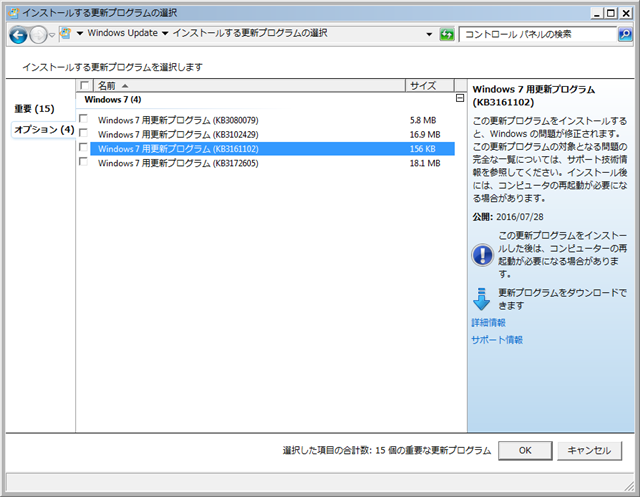Expand the arrow before Windows Update breadcrumb

coord(80,33)
